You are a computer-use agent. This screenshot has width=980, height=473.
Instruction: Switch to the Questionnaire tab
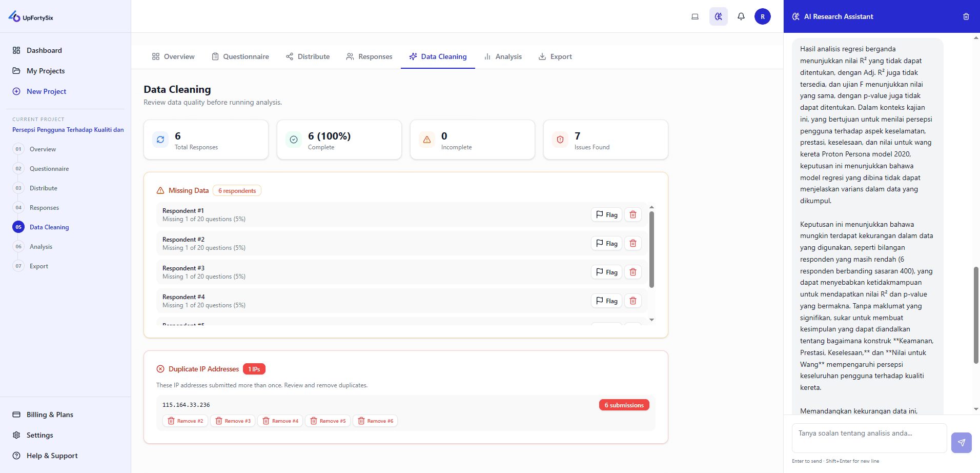240,56
